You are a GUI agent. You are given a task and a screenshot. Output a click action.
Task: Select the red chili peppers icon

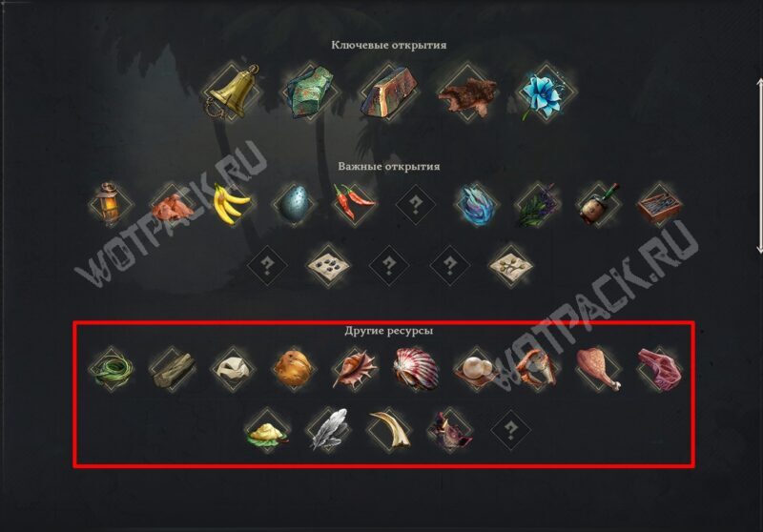pyautogui.click(x=354, y=203)
